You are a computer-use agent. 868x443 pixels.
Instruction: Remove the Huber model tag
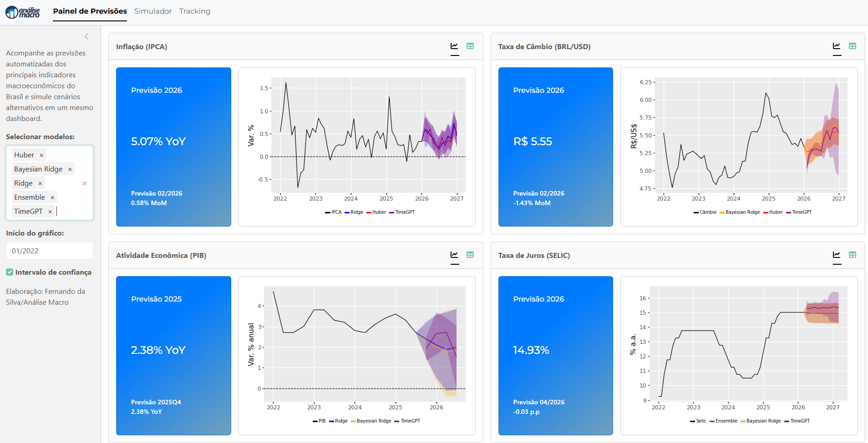tap(41, 155)
